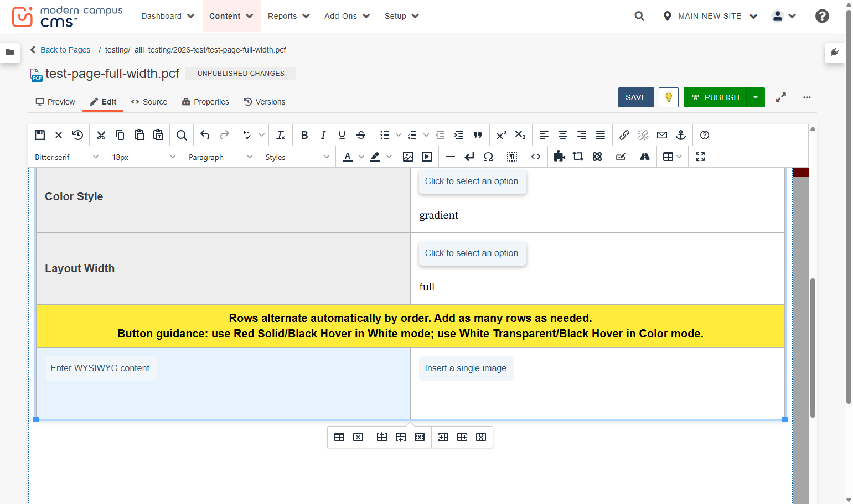Click the Restore Last Draft clock icon
Viewport: 853px width, 504px height.
point(77,135)
